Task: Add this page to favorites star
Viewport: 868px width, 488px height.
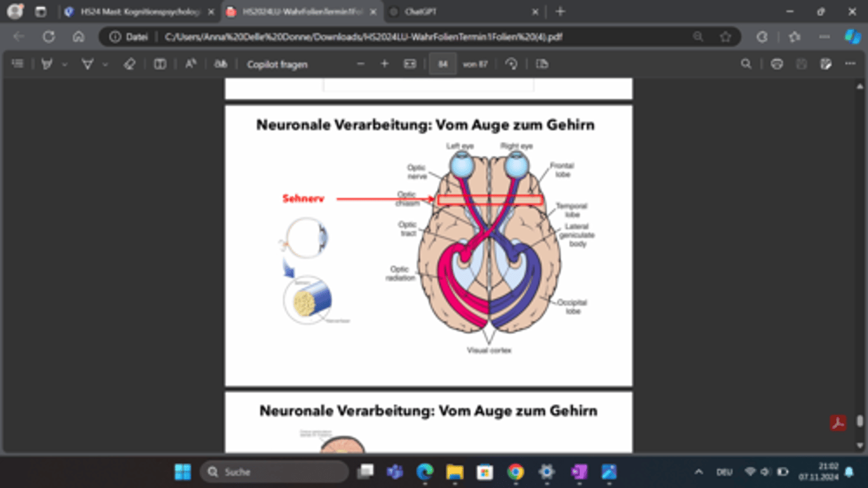Action: tap(725, 37)
